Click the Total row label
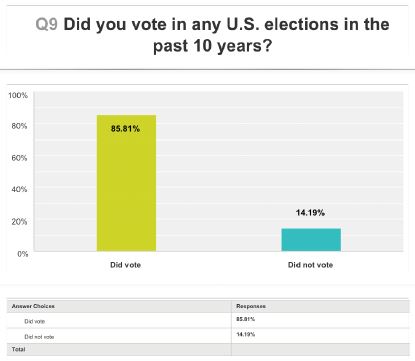 (x=19, y=349)
